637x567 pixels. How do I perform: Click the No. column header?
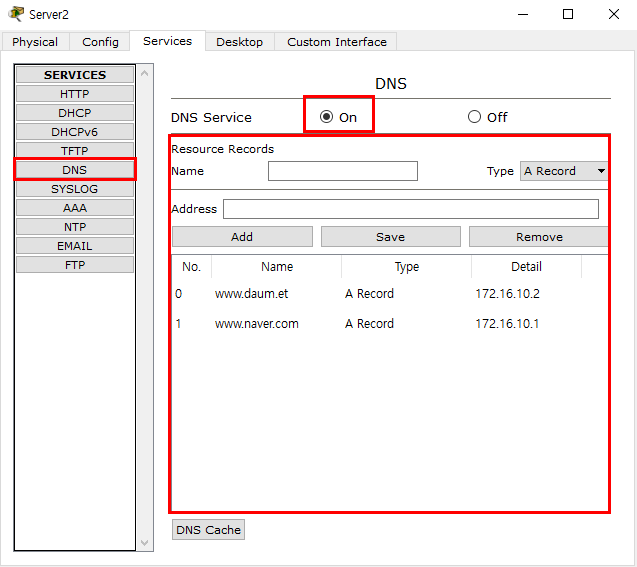pos(191,267)
